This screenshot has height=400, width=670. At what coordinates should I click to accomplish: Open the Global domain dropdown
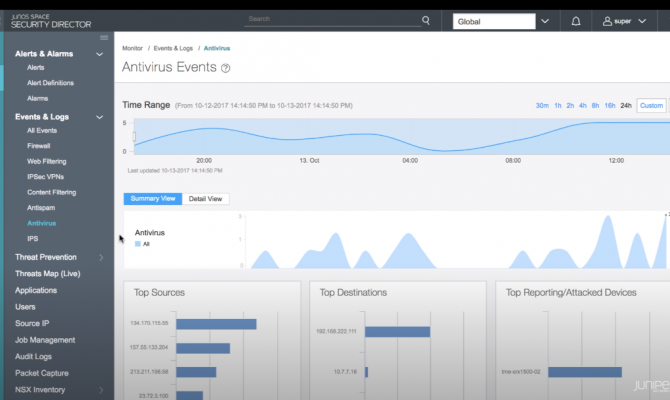[544, 20]
